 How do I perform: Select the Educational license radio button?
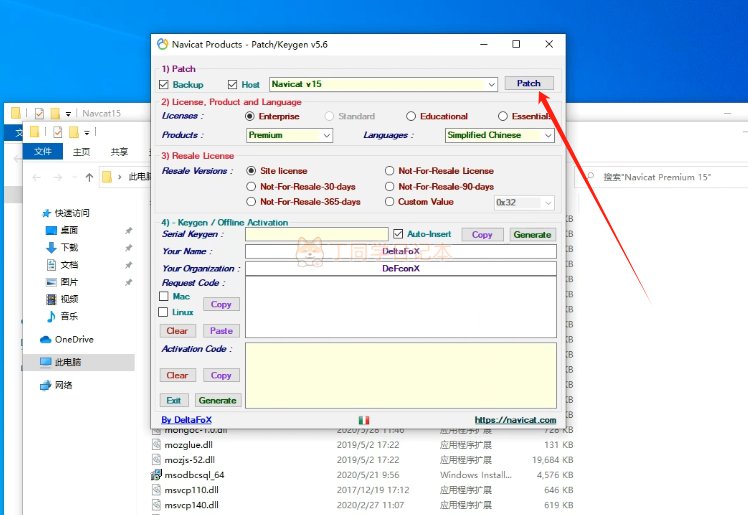tap(410, 116)
